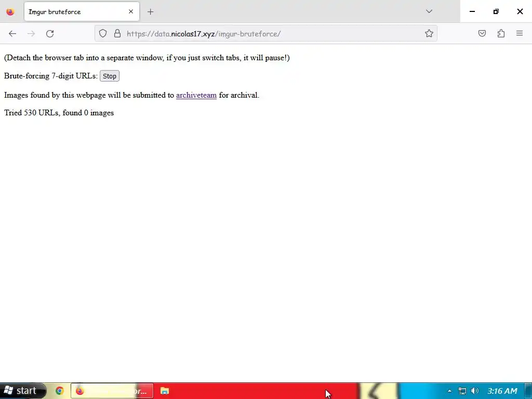The image size is (532, 399).
Task: Reload the page with the refresh icon
Action: (50, 34)
